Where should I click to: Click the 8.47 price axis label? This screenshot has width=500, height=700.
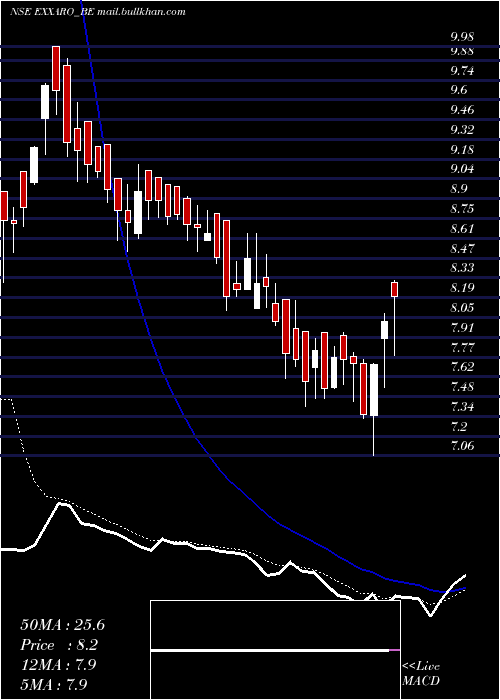462,248
